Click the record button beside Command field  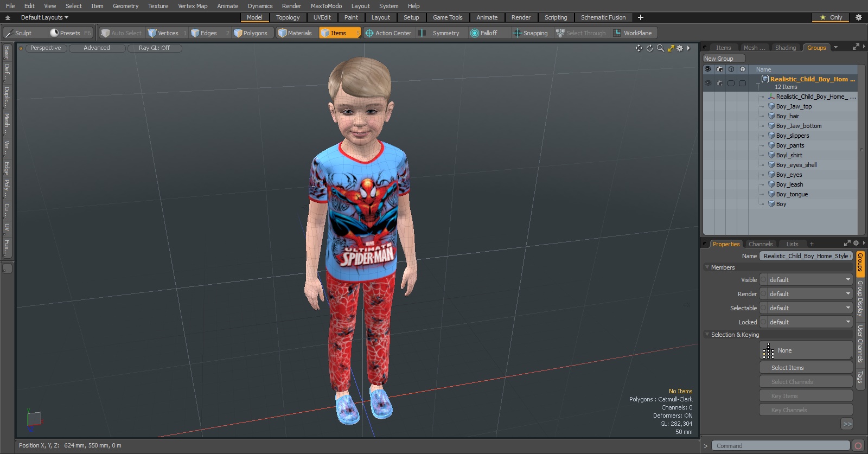858,446
